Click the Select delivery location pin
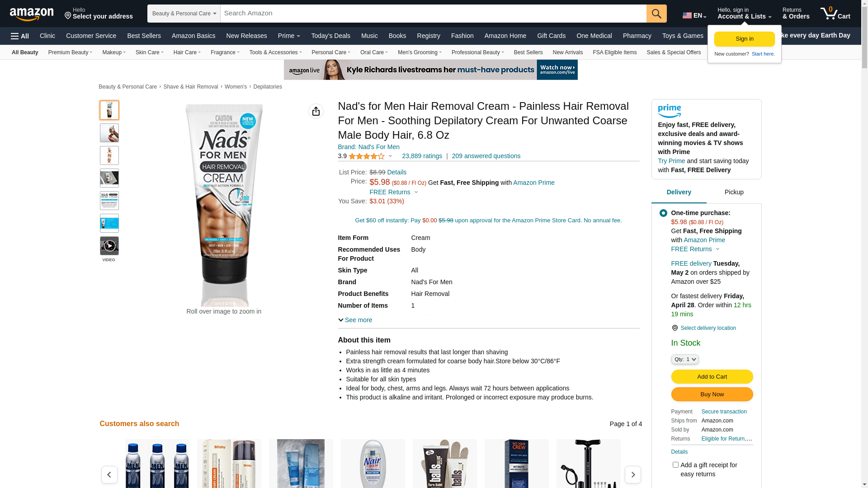 point(675,328)
